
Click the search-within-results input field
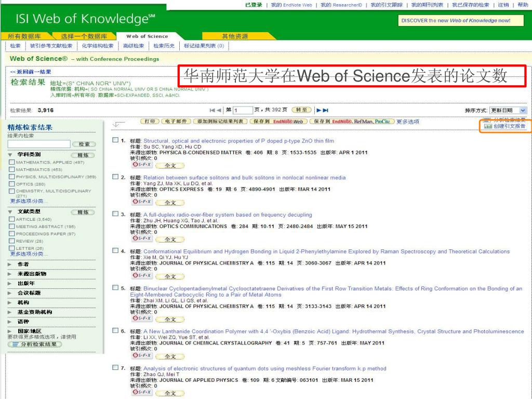click(39, 144)
